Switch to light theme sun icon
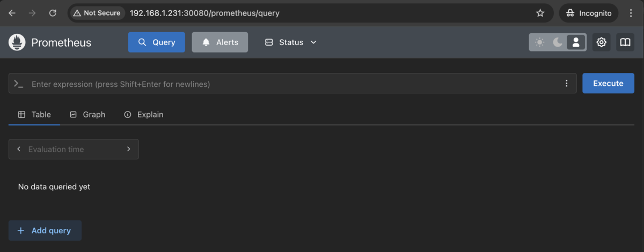The width and height of the screenshot is (644, 252). click(539, 42)
